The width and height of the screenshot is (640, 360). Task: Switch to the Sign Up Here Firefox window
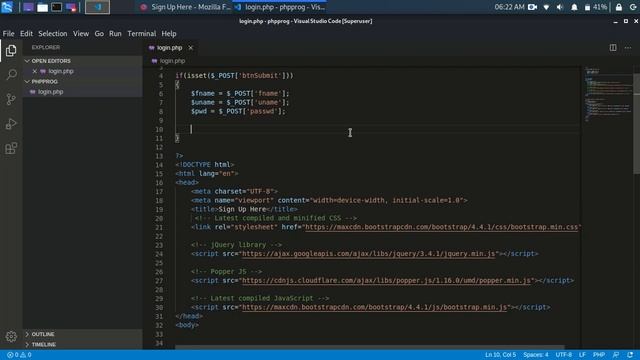[x=185, y=7]
